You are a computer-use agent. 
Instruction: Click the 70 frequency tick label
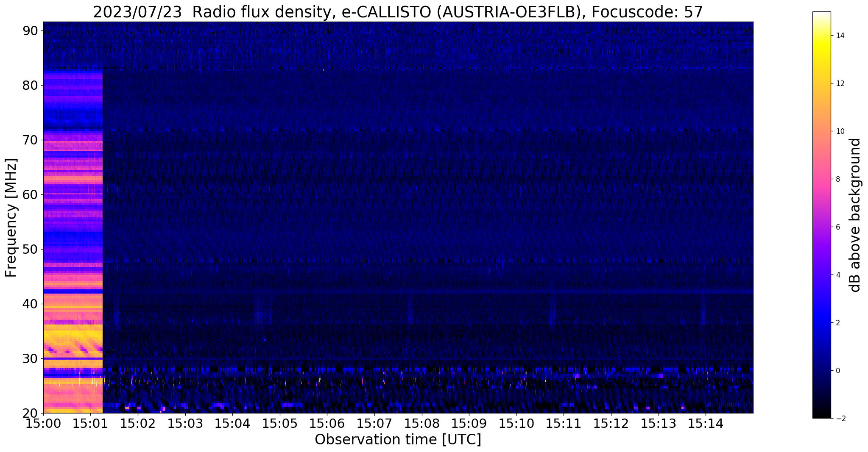pos(31,140)
